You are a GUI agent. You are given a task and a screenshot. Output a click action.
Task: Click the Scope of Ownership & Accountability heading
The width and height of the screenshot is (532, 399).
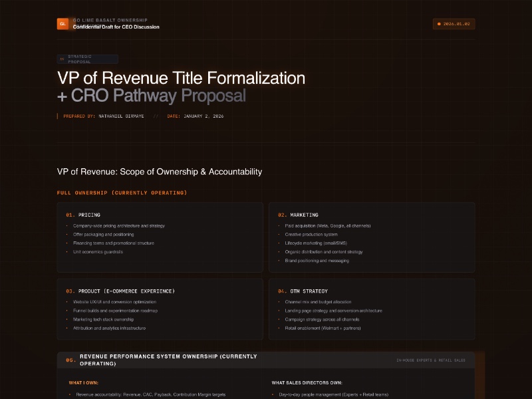tap(160, 172)
